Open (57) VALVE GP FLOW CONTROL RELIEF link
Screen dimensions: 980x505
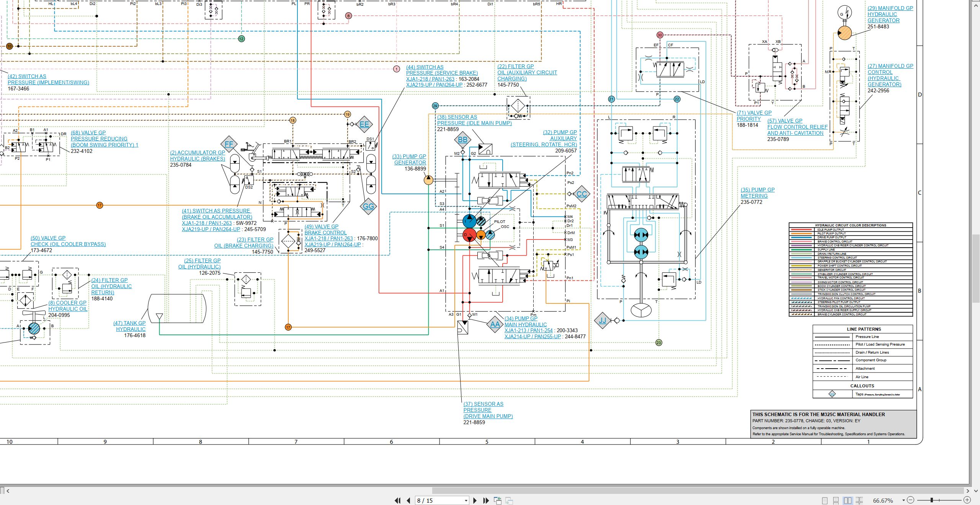(x=797, y=127)
